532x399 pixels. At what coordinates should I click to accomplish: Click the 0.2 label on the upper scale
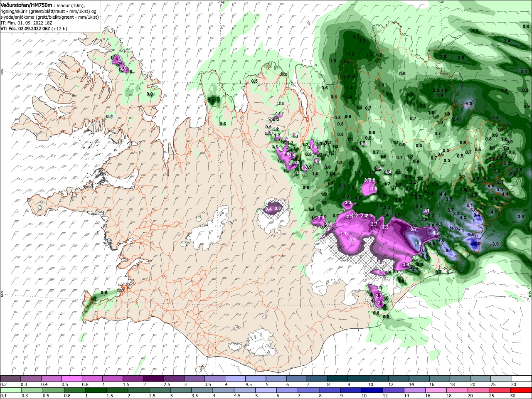(3, 384)
